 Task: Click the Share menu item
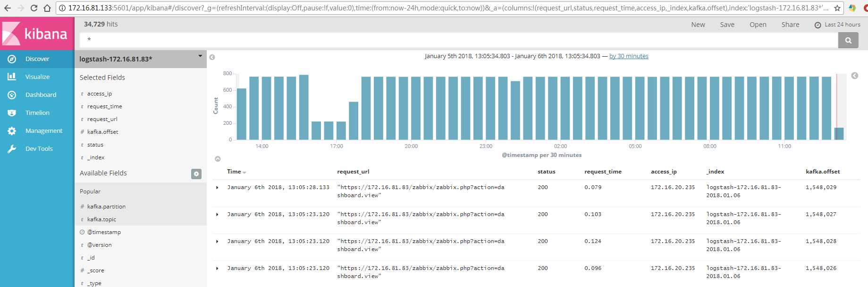tap(790, 25)
